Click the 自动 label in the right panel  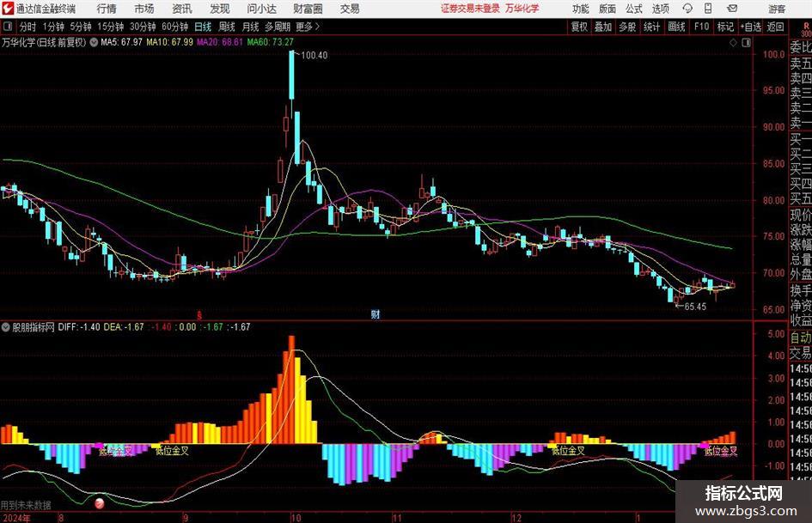(x=801, y=338)
